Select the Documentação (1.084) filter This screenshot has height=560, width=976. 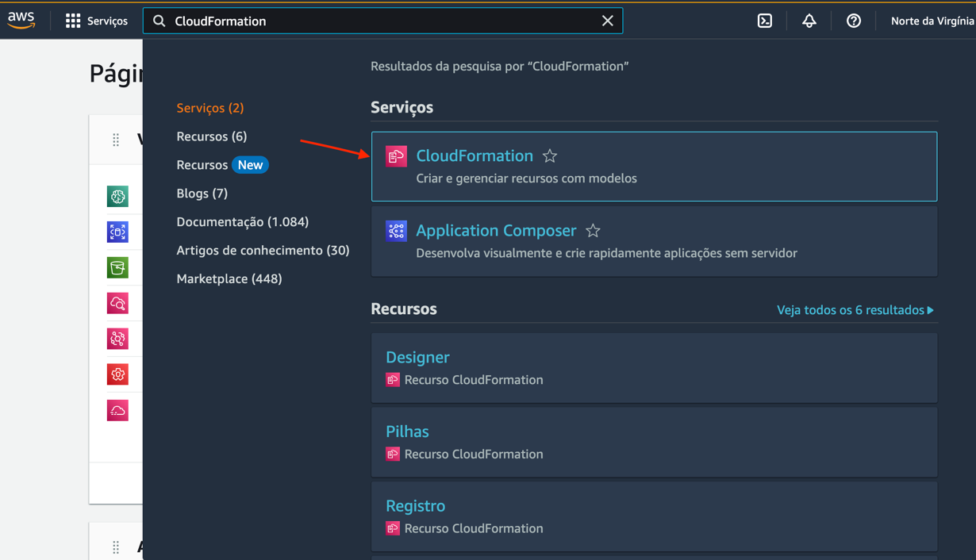click(243, 222)
